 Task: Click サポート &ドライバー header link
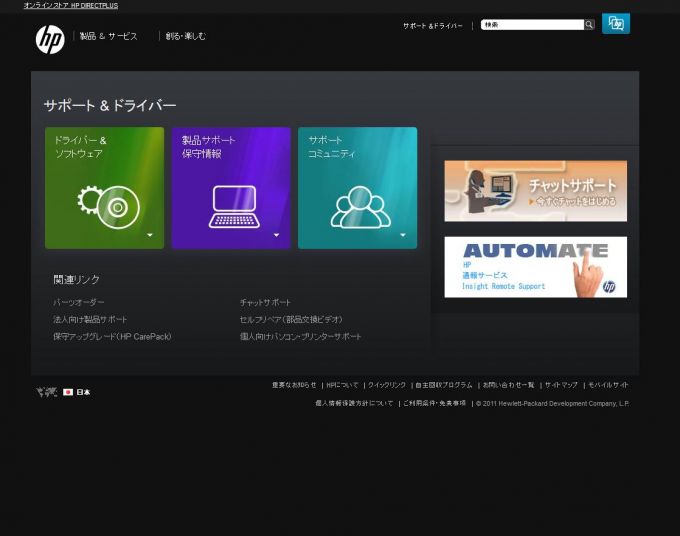pyautogui.click(x=433, y=26)
